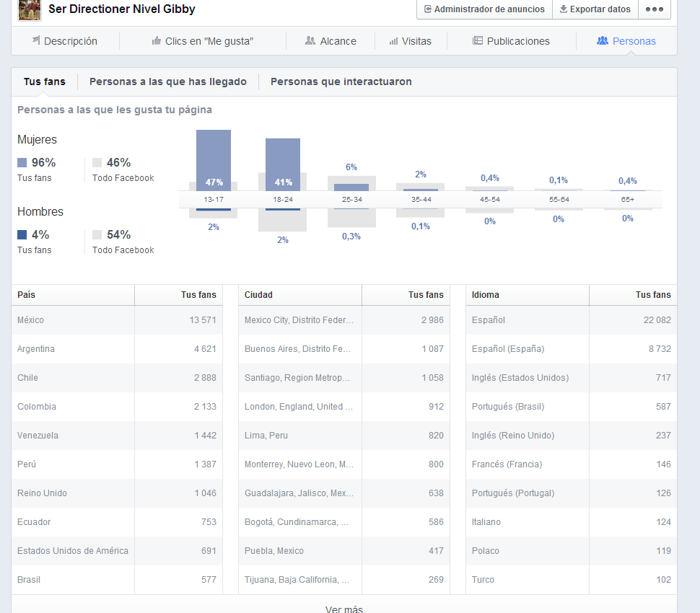Screen dimensions: 700x613
Task: Click the women 25-34 bar labeled 6%
Action: pyautogui.click(x=351, y=188)
